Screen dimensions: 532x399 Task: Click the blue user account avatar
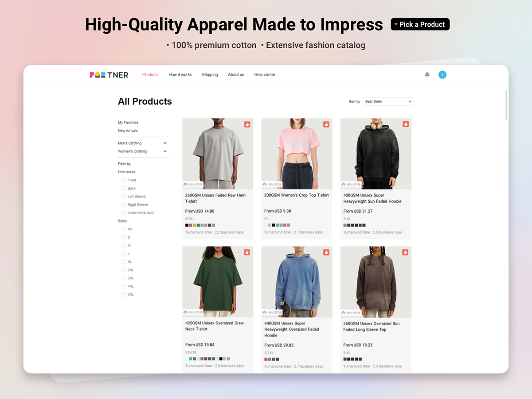tap(442, 75)
